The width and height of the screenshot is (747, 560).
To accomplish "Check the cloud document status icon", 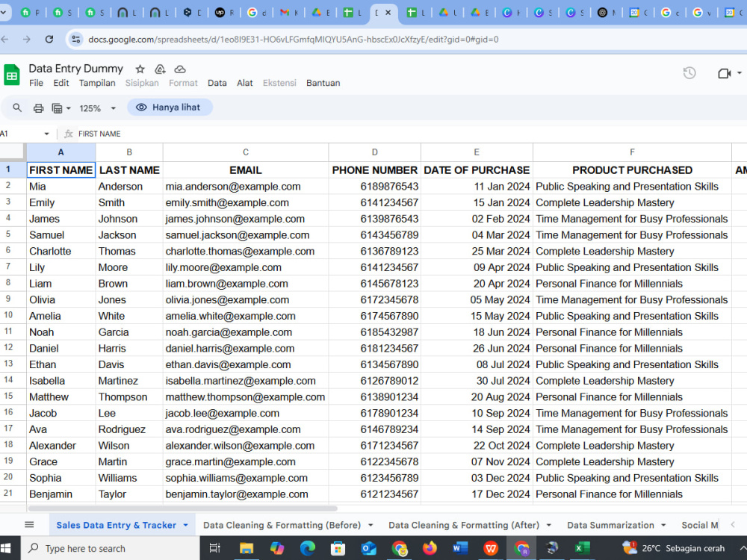I will tap(180, 69).
